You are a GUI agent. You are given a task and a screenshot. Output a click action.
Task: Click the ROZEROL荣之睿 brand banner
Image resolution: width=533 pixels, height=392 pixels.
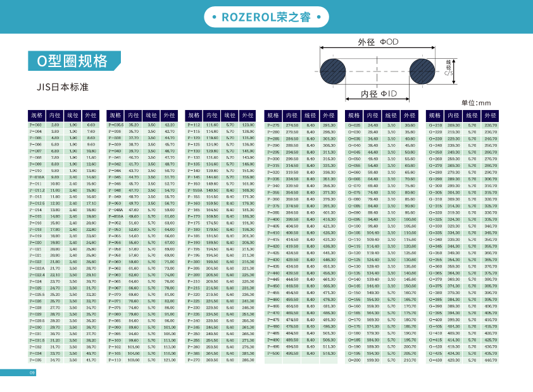tap(266, 17)
